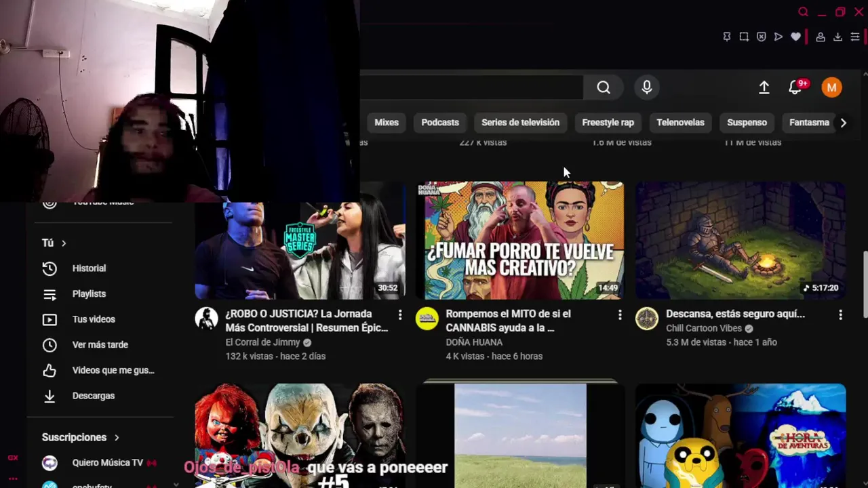Take a snapshot with Opera capture icon

(x=744, y=37)
